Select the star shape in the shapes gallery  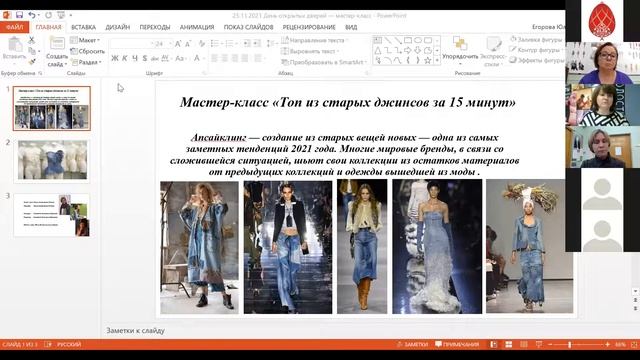click(x=427, y=60)
